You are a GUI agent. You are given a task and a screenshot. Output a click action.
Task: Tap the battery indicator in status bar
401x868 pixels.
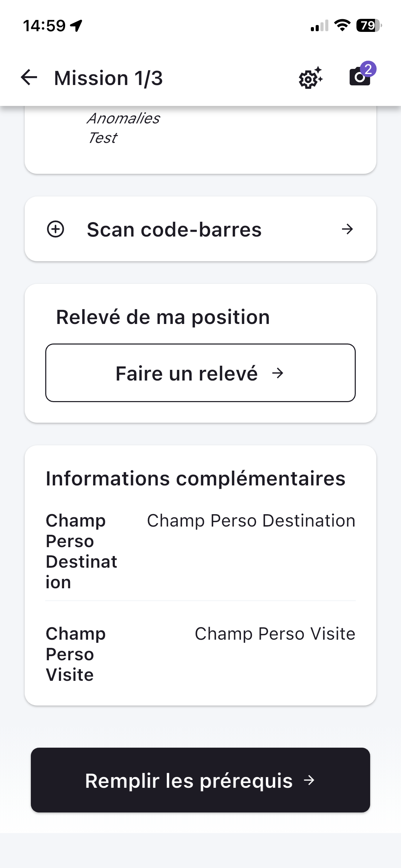coord(369,25)
